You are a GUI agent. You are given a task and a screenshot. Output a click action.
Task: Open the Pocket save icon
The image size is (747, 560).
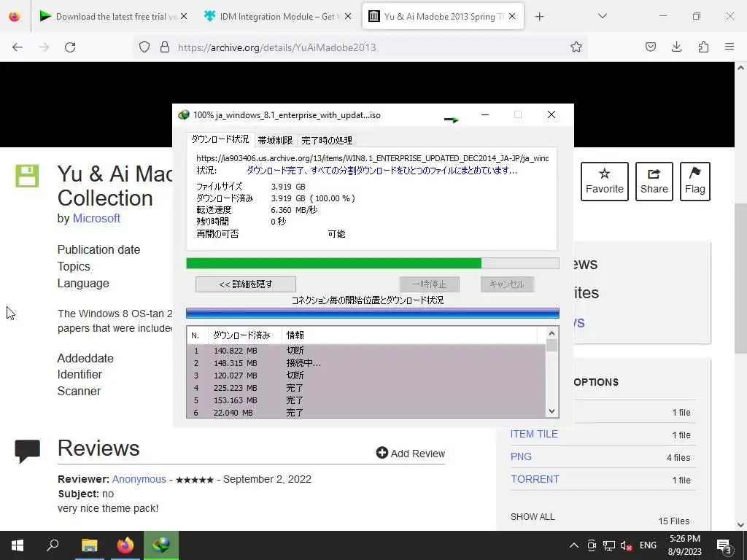[x=650, y=47]
